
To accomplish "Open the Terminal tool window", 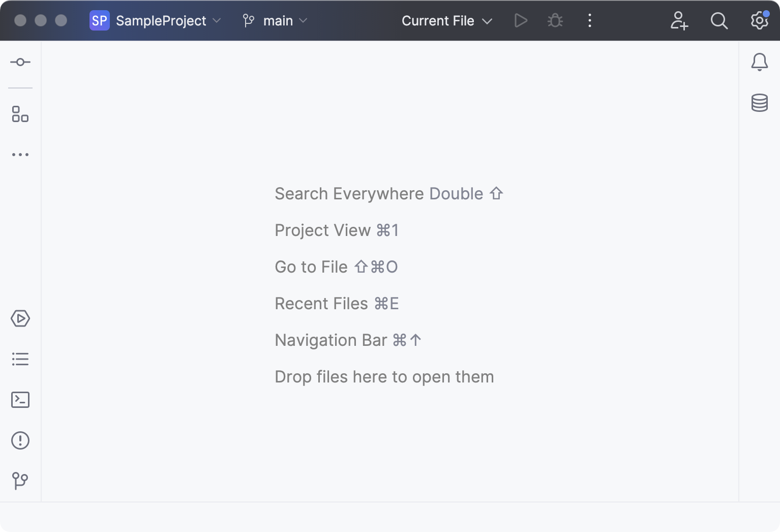I will 20,400.
